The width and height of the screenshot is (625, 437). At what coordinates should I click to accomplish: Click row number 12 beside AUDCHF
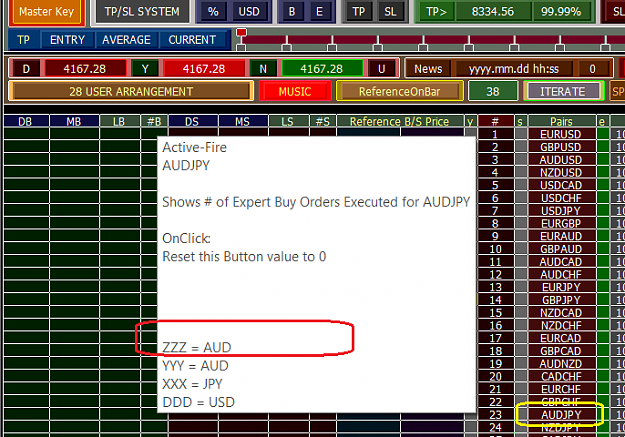click(x=495, y=274)
